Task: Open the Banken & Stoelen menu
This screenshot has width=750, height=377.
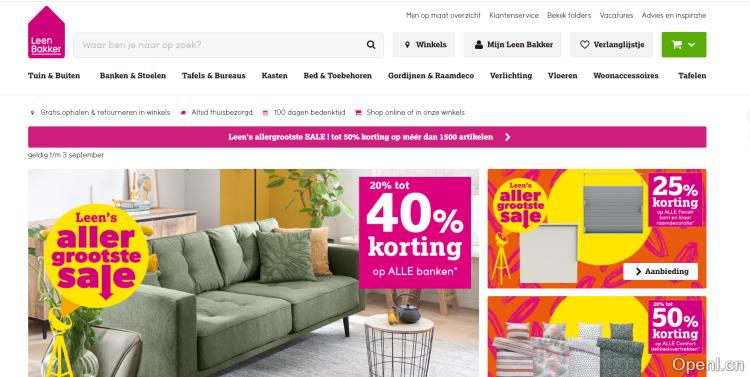Action: pyautogui.click(x=132, y=76)
